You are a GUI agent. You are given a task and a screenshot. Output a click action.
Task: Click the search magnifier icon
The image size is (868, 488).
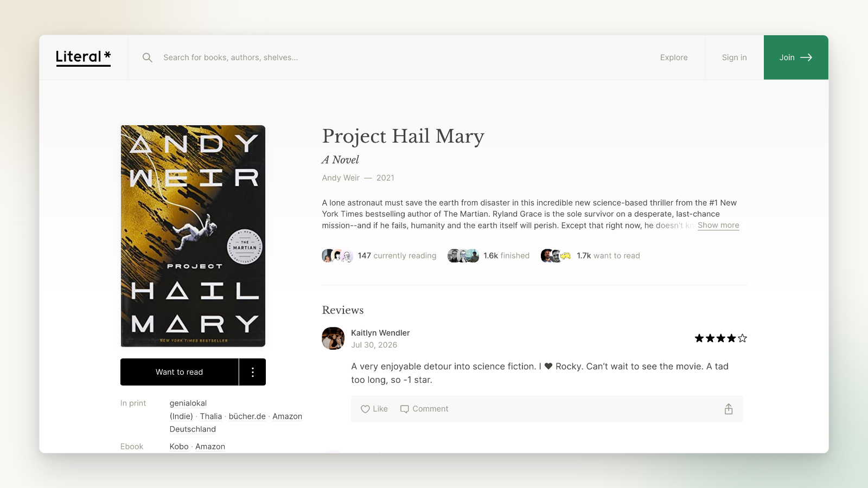click(147, 57)
